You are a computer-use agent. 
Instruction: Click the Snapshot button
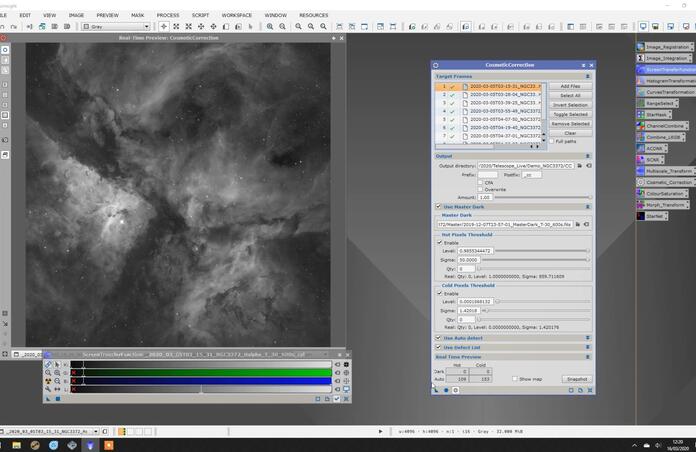[x=577, y=379]
